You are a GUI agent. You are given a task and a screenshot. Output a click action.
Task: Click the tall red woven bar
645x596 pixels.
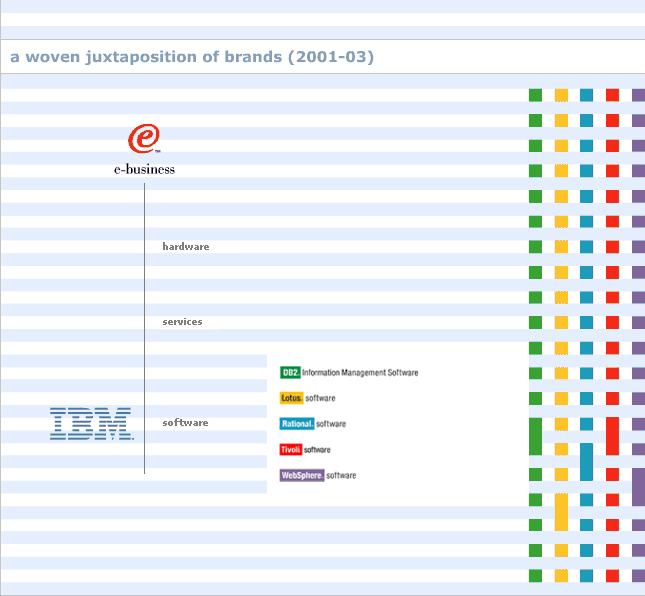click(612, 436)
